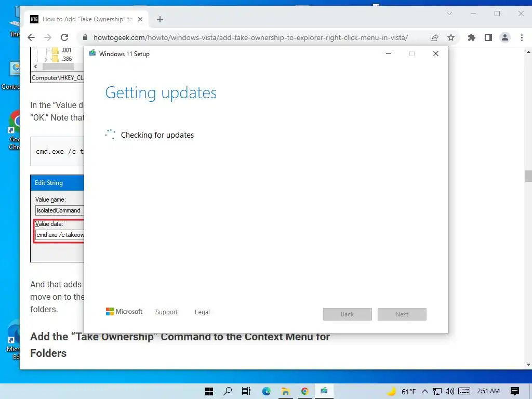The height and width of the screenshot is (399, 532).
Task: Click the Add Take Ownership Folders heading
Action: 180,345
